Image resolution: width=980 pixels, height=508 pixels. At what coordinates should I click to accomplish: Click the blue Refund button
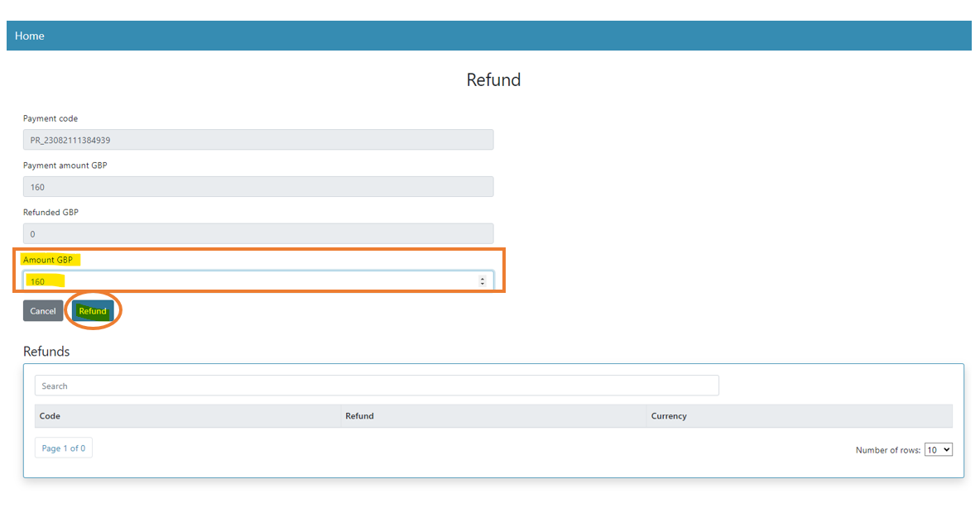pyautogui.click(x=93, y=311)
